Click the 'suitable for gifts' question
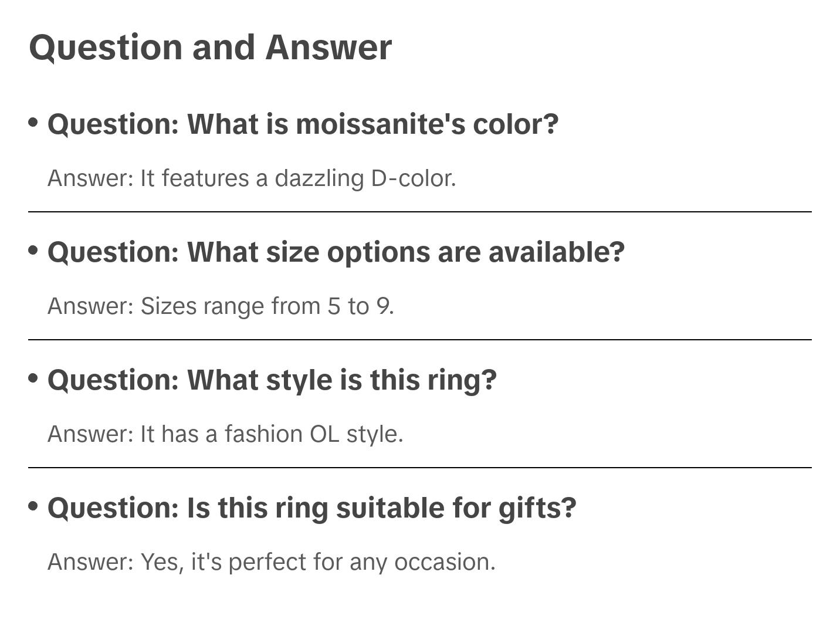Image resolution: width=840 pixels, height=629 pixels. (x=311, y=508)
